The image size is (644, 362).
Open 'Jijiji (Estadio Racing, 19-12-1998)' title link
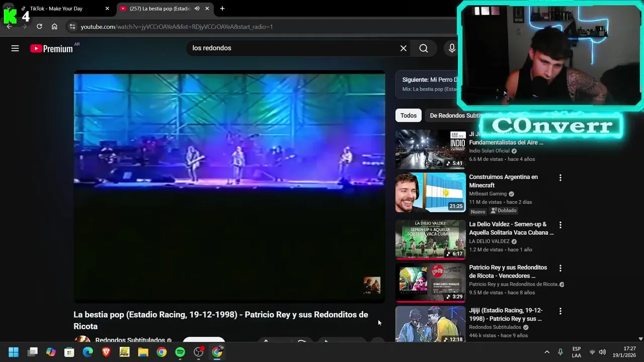coord(506,315)
